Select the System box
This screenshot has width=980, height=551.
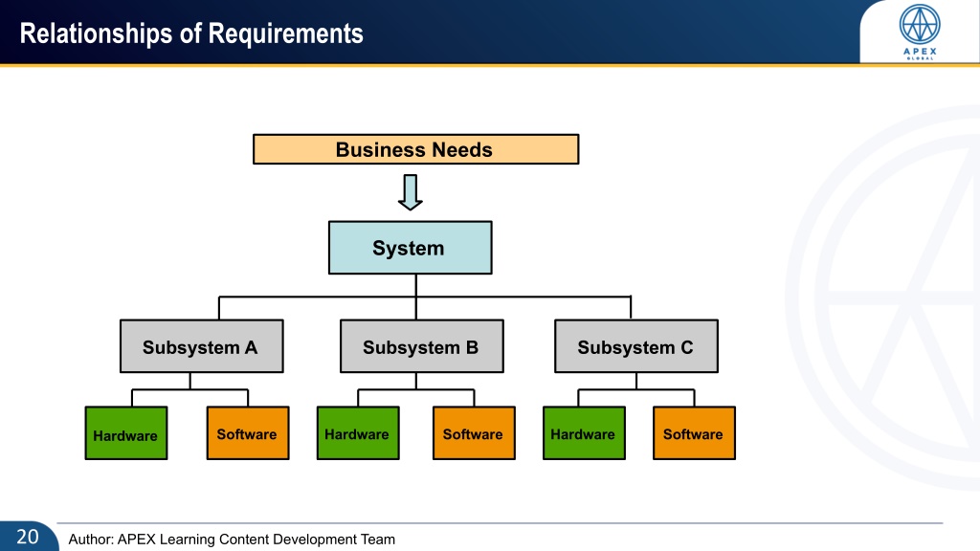tap(410, 248)
